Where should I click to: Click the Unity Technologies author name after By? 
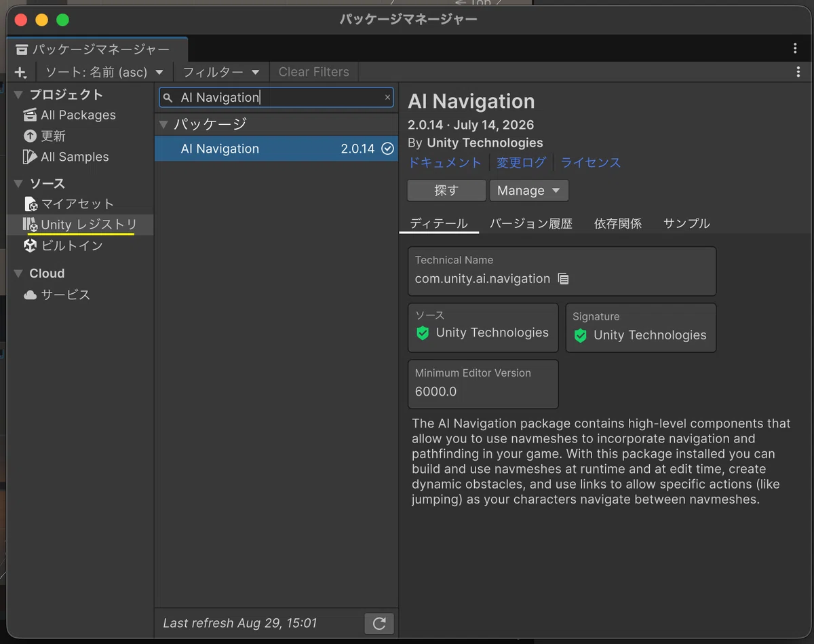[485, 143]
